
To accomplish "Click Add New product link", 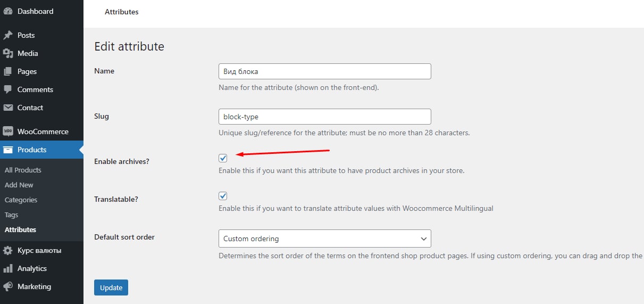I will (x=19, y=185).
